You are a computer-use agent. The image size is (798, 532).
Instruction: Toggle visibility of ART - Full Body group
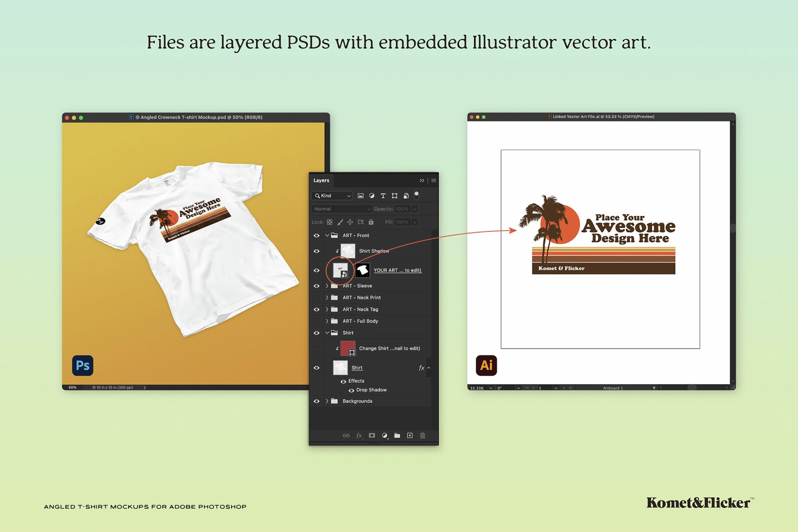(x=317, y=321)
